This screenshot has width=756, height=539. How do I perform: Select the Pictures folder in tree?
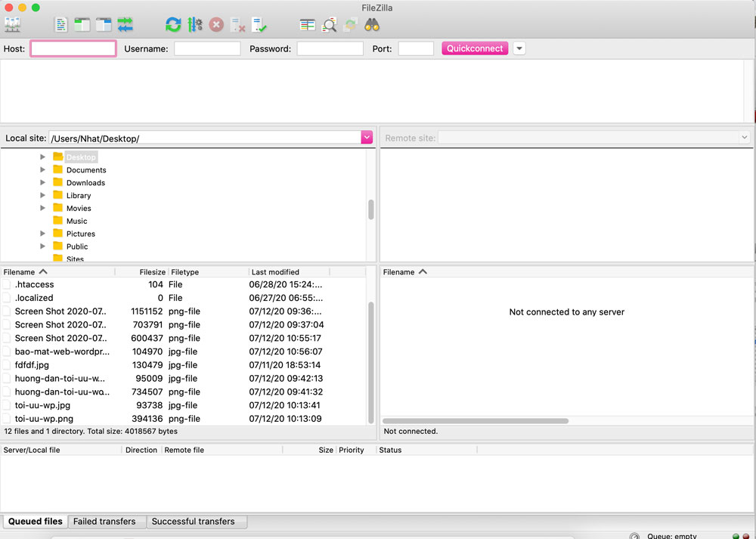point(81,234)
